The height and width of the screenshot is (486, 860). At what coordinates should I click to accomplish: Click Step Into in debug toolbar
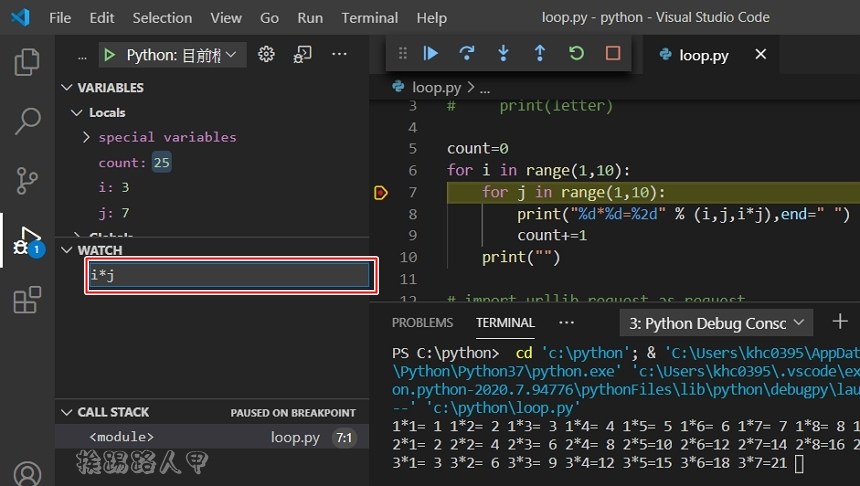point(503,54)
